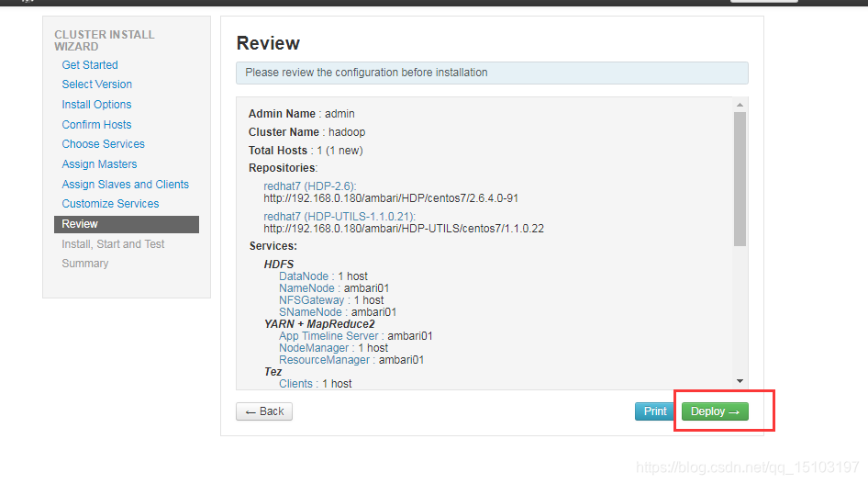Navigate to Choose Services step

click(103, 144)
